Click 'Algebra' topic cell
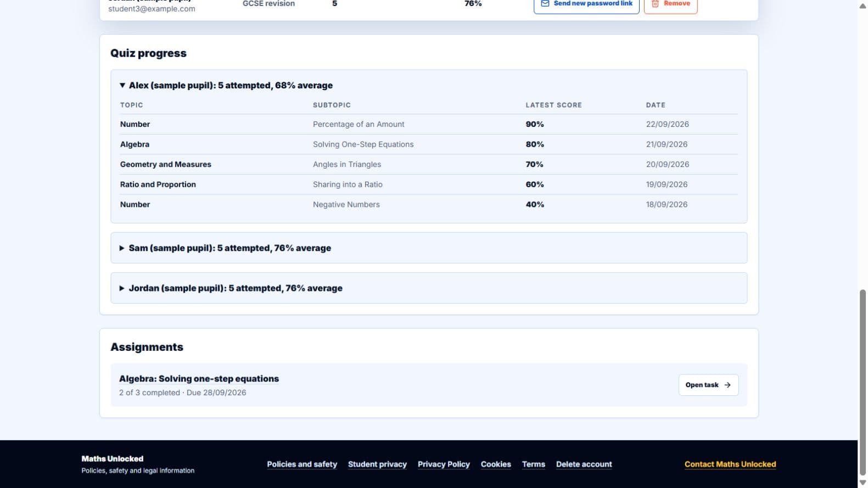The image size is (868, 488). pyautogui.click(x=135, y=144)
